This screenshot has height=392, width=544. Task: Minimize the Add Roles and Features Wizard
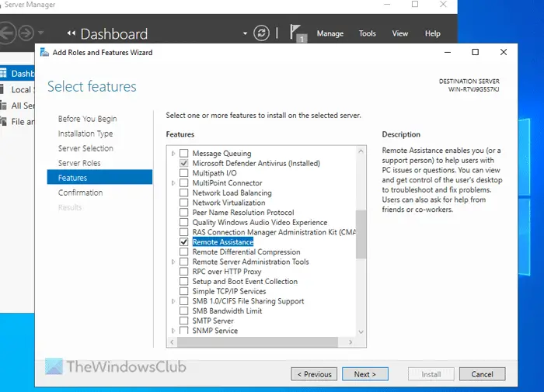(448, 52)
